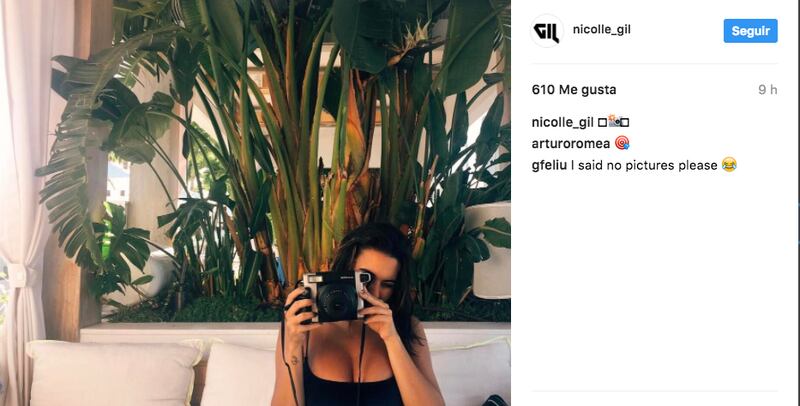Click the white cushion in the photo

point(115,373)
